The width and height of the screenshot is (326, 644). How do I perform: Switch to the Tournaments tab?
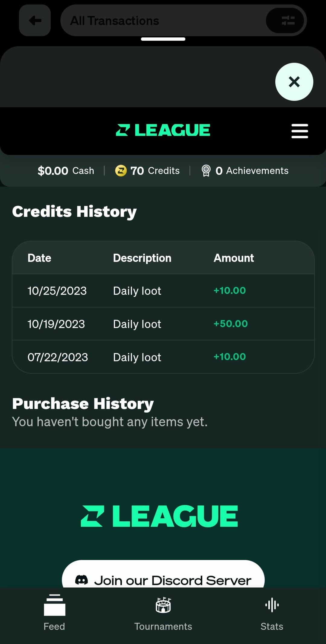pos(163,613)
